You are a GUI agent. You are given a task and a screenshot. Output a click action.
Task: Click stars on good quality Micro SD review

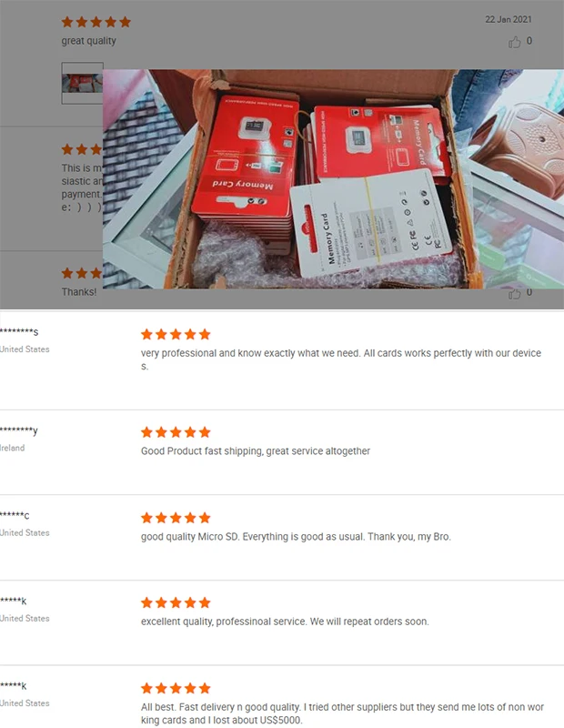point(176,518)
